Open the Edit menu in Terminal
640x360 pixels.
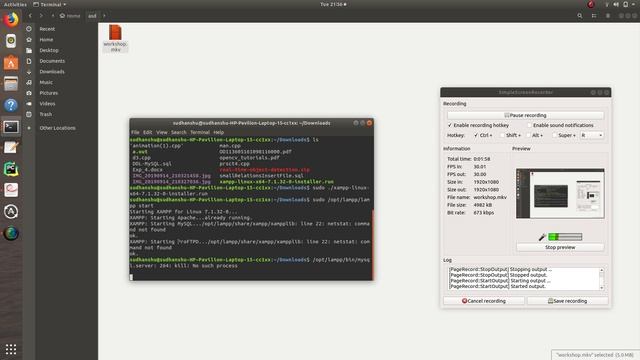[147, 132]
